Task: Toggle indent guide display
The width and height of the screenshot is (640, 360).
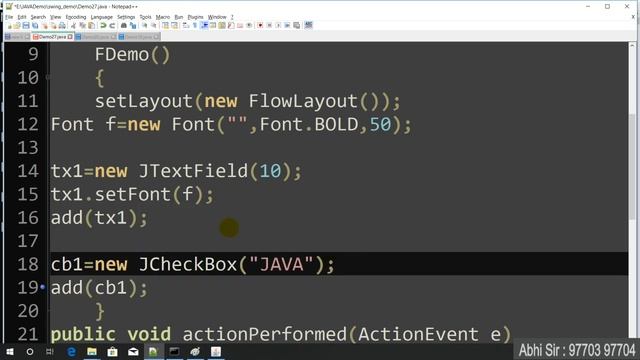Action: point(204,25)
